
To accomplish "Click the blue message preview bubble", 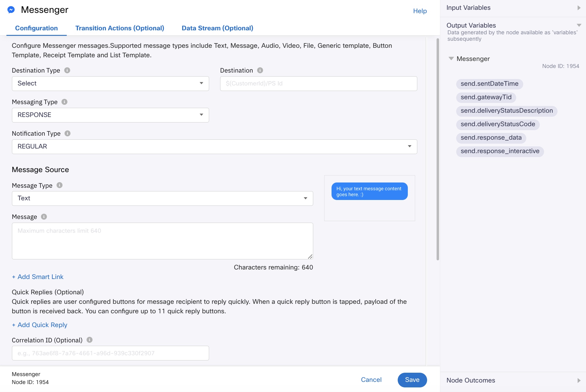I will pyautogui.click(x=370, y=191).
